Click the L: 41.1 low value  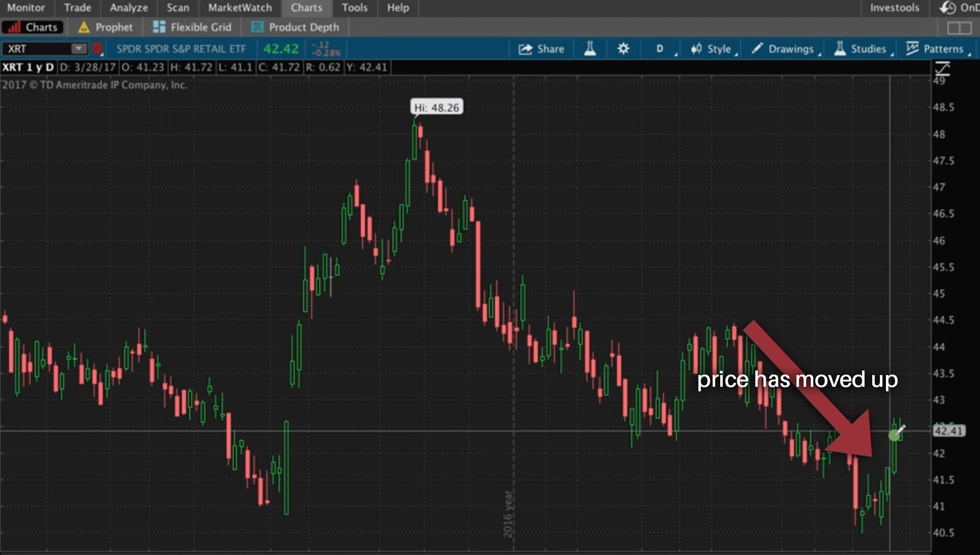click(235, 67)
